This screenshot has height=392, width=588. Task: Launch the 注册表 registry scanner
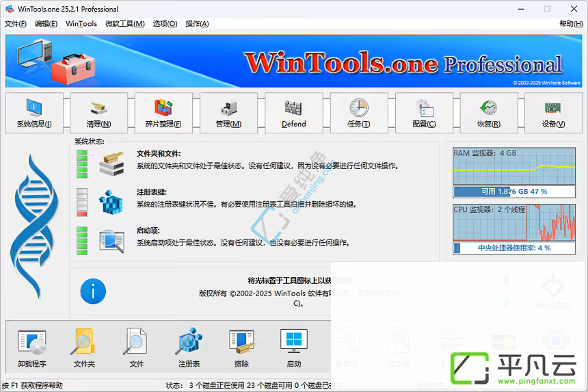189,348
